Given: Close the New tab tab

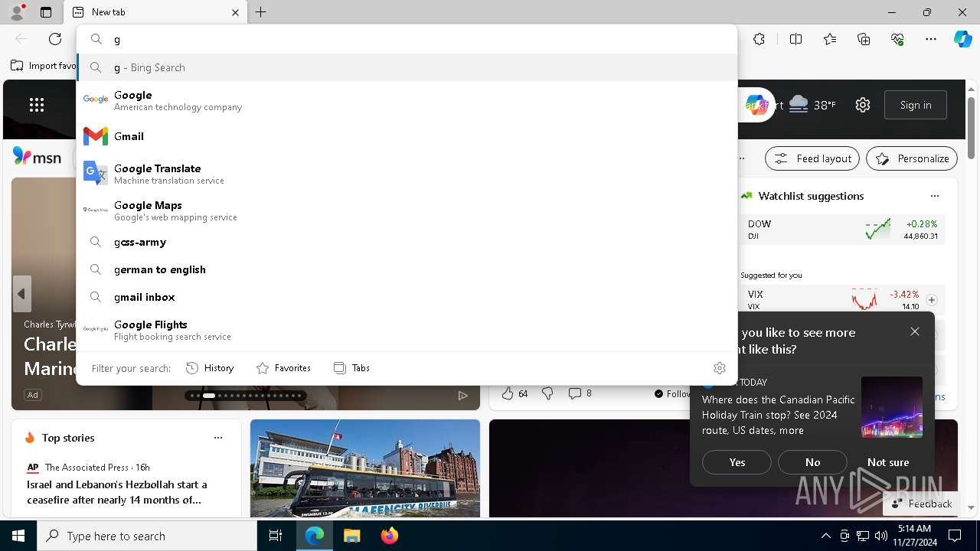Looking at the screenshot, I should click(x=235, y=12).
